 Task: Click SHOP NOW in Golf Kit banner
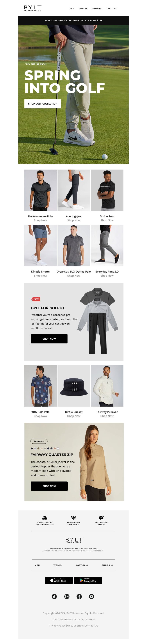tap(49, 339)
